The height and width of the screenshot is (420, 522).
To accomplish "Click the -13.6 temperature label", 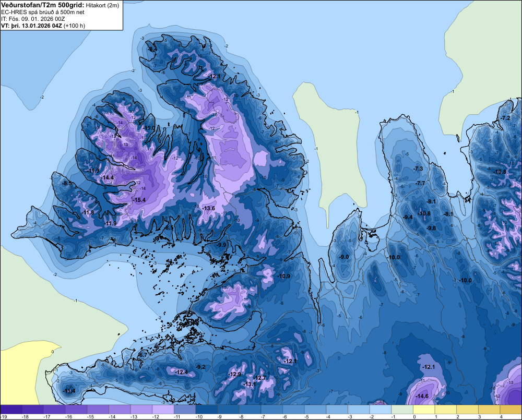I will point(208,208).
